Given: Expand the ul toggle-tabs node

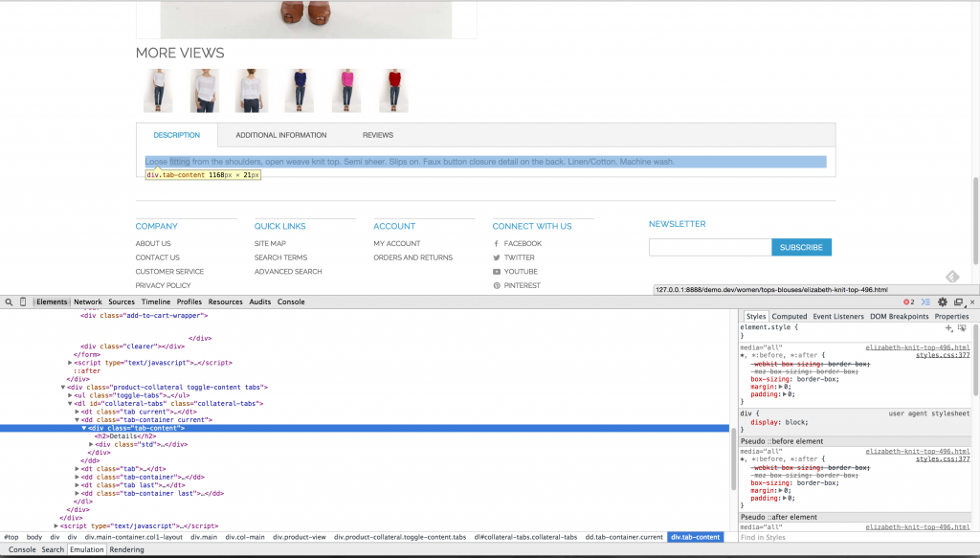Looking at the screenshot, I should pyautogui.click(x=70, y=395).
